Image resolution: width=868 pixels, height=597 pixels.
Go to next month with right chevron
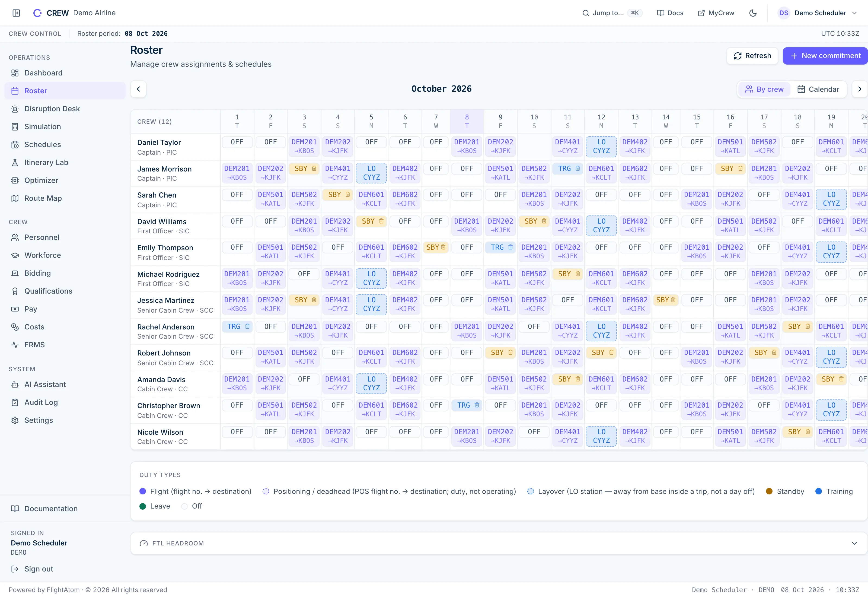click(859, 89)
